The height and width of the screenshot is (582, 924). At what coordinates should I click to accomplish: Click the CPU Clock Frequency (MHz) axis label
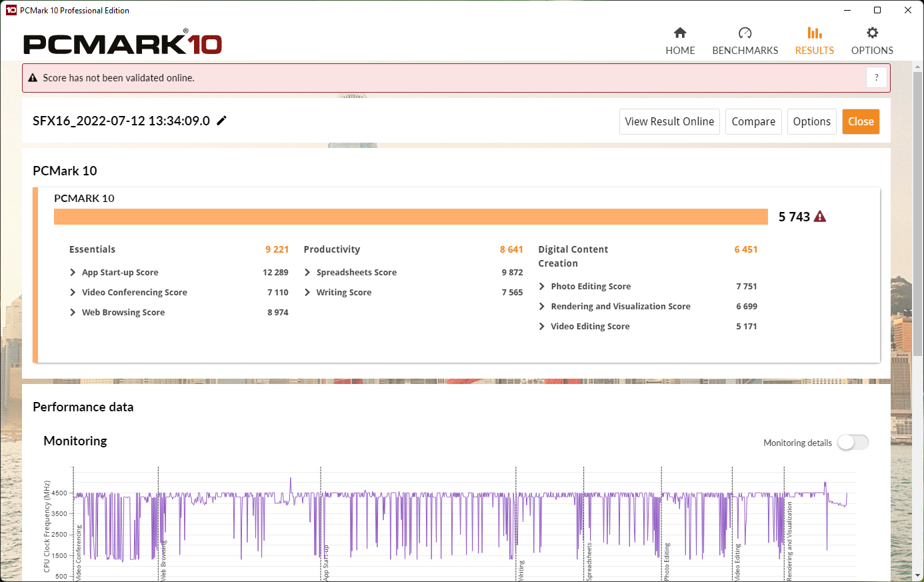click(47, 527)
